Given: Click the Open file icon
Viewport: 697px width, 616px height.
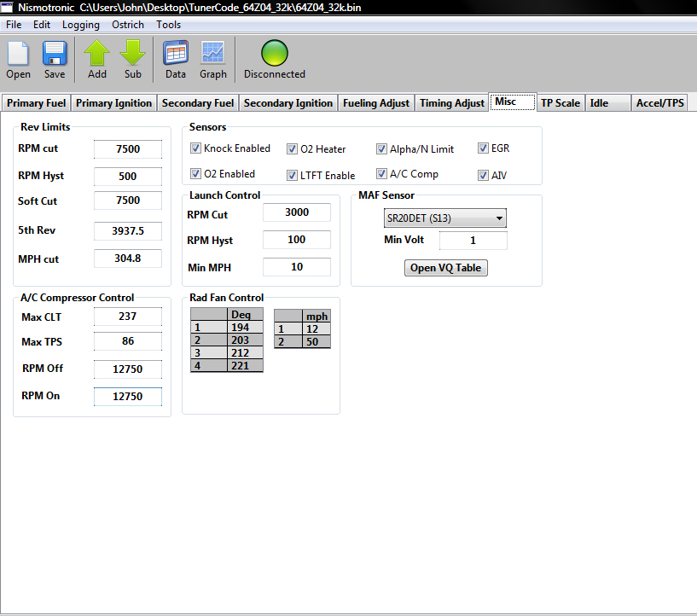Looking at the screenshot, I should pyautogui.click(x=18, y=54).
